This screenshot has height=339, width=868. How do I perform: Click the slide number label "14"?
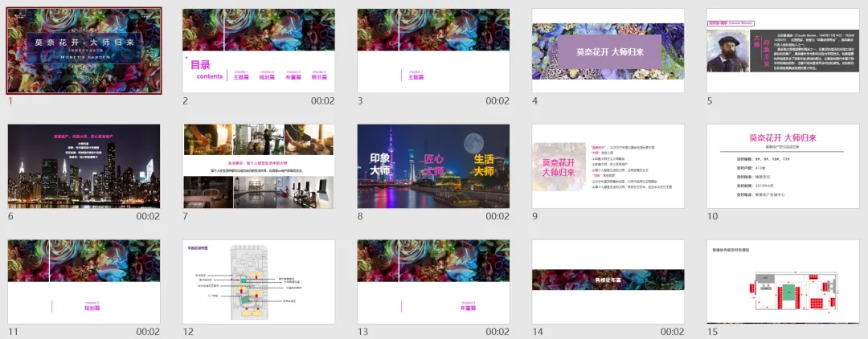tap(538, 332)
